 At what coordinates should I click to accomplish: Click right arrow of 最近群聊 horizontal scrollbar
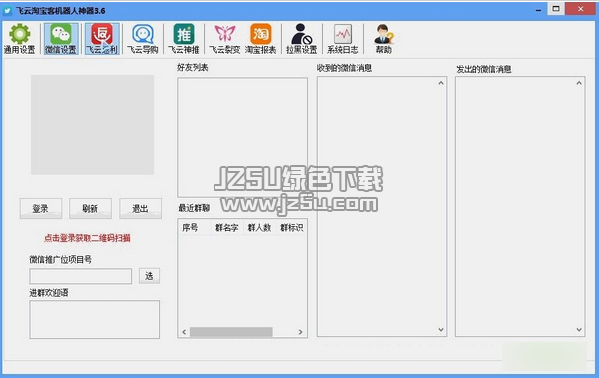(300, 332)
